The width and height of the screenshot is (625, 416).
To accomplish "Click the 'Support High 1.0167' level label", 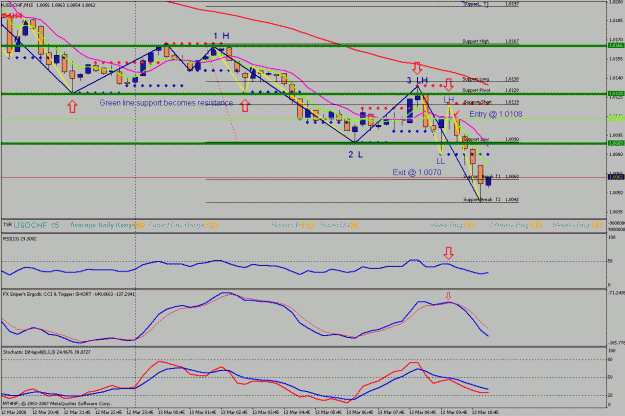I will pos(490,41).
